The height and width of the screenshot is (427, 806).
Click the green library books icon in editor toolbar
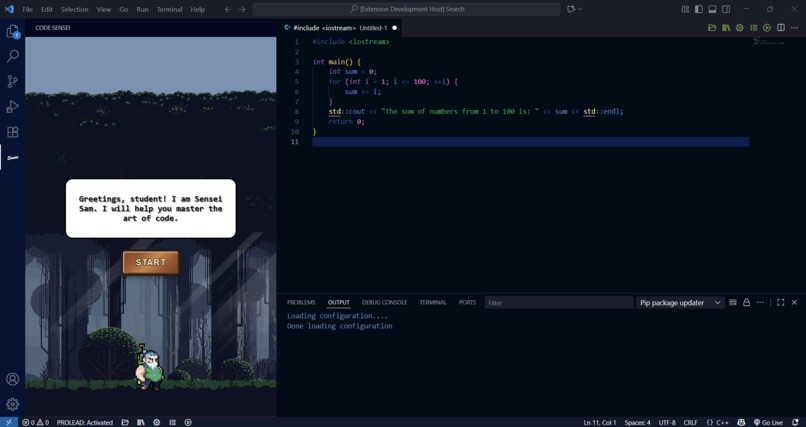tap(726, 28)
